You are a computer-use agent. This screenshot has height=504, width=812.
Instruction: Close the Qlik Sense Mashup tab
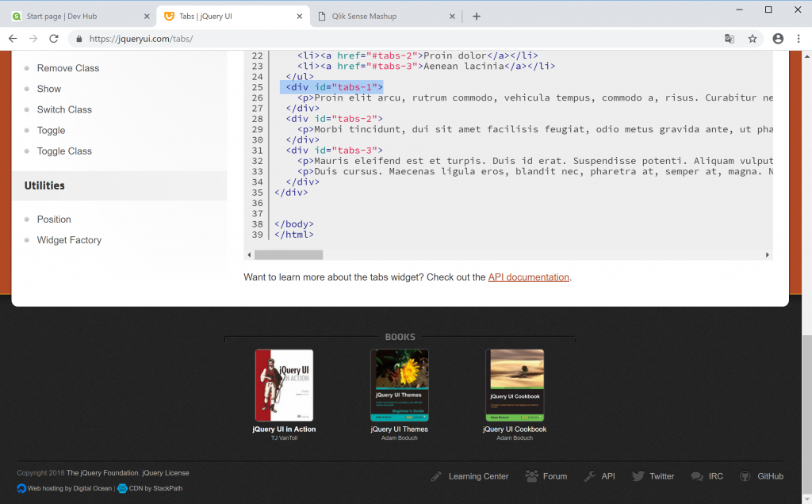click(452, 16)
